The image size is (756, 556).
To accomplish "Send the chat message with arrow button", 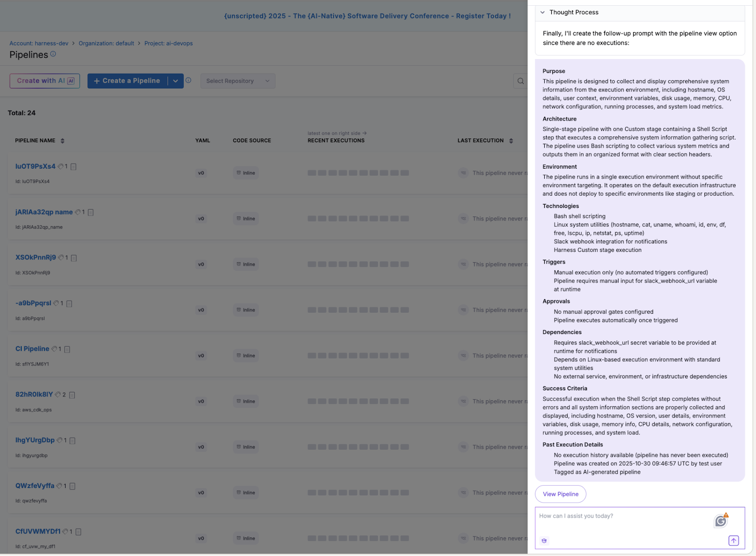I will [x=733, y=540].
